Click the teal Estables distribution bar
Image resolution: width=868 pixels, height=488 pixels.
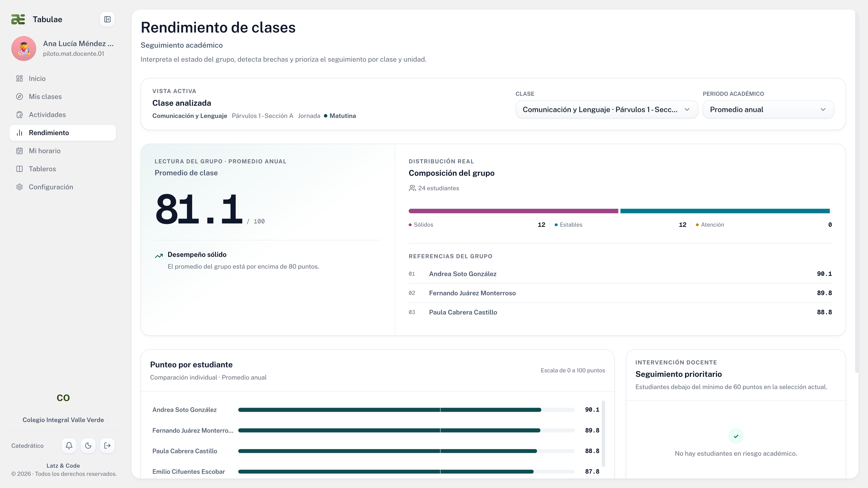tap(725, 211)
